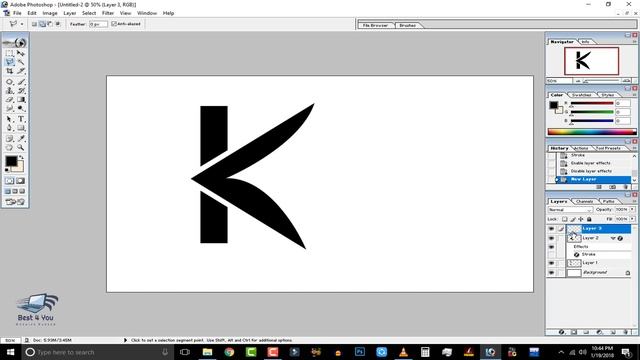Open Chrome from the taskbar
640x360 pixels.
pyautogui.click(x=229, y=352)
